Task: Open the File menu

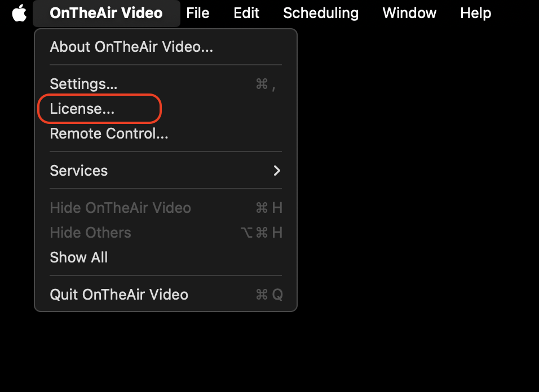Action: point(198,13)
